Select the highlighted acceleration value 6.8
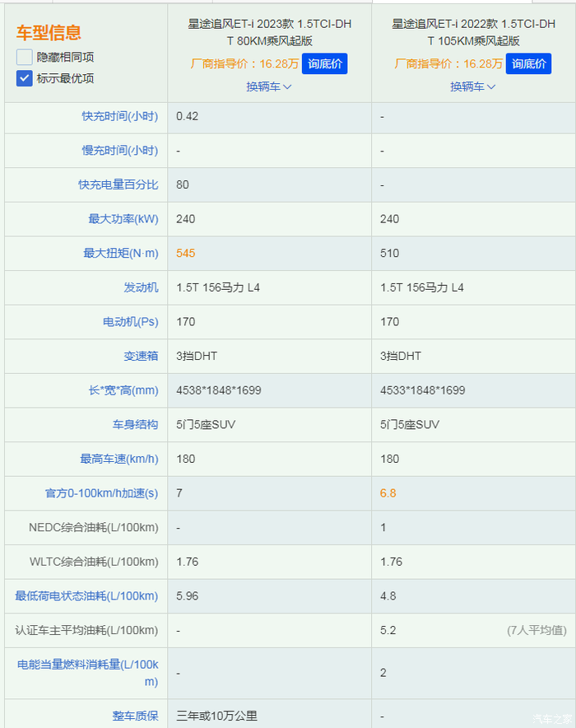Viewport: 576px width, 728px height. (388, 493)
